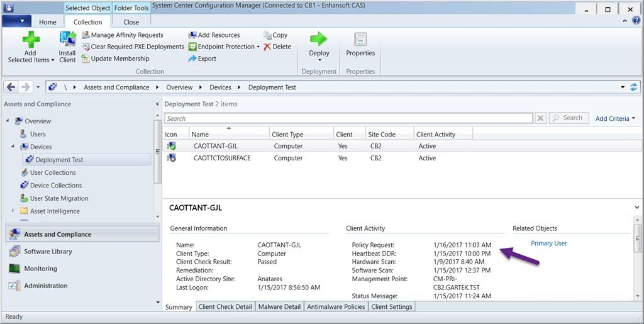
Task: Click the Export ribbon command
Action: [x=202, y=59]
